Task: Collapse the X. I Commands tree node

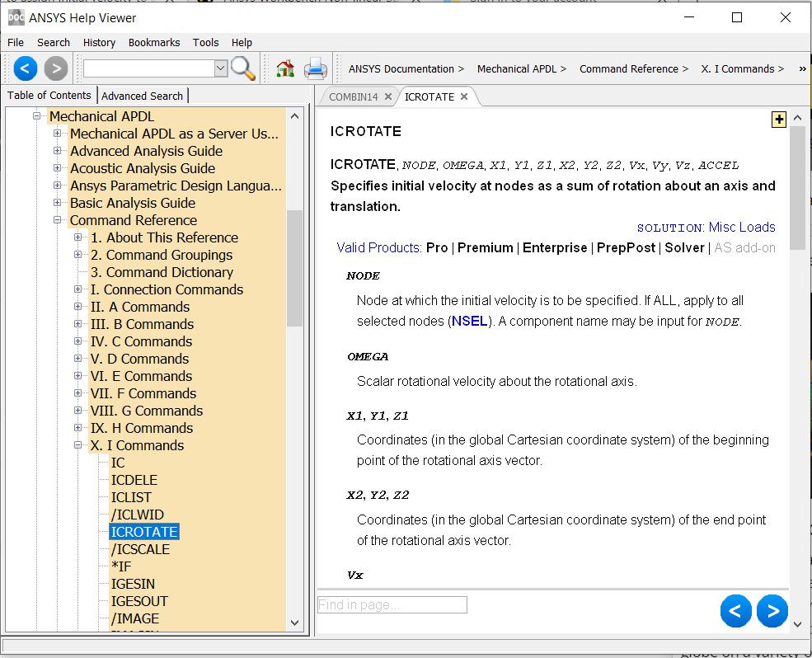Action: click(x=78, y=445)
